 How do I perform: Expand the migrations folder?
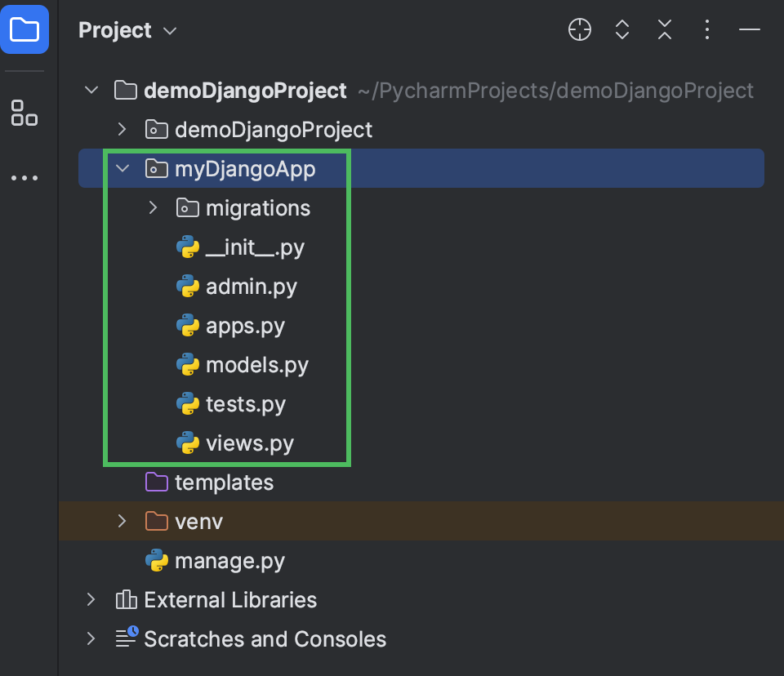[x=153, y=208]
